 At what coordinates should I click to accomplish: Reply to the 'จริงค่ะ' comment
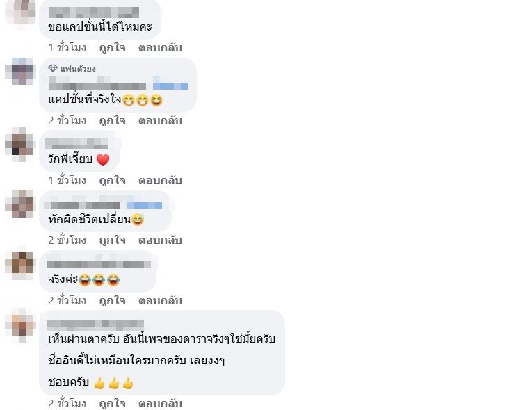pos(160,301)
